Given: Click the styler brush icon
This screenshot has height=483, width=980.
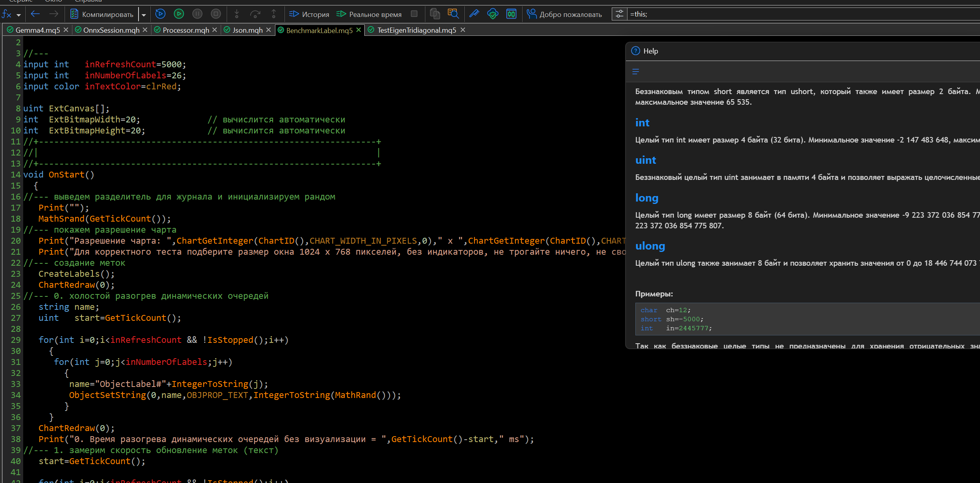Looking at the screenshot, I should [474, 14].
